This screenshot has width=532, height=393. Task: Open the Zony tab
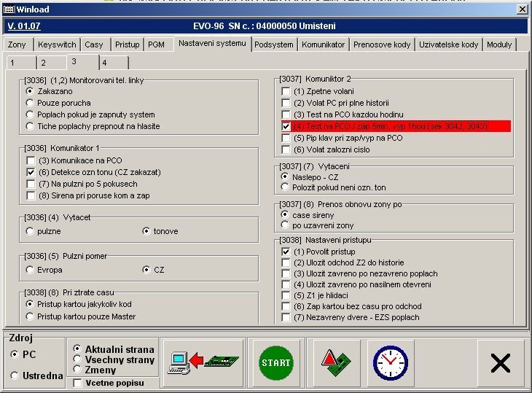(17, 44)
